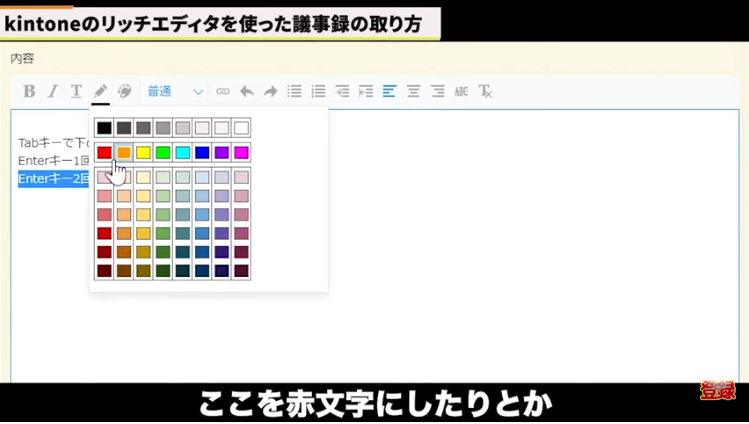Select the magenta swatch
This screenshot has height=424, width=749.
(241, 153)
